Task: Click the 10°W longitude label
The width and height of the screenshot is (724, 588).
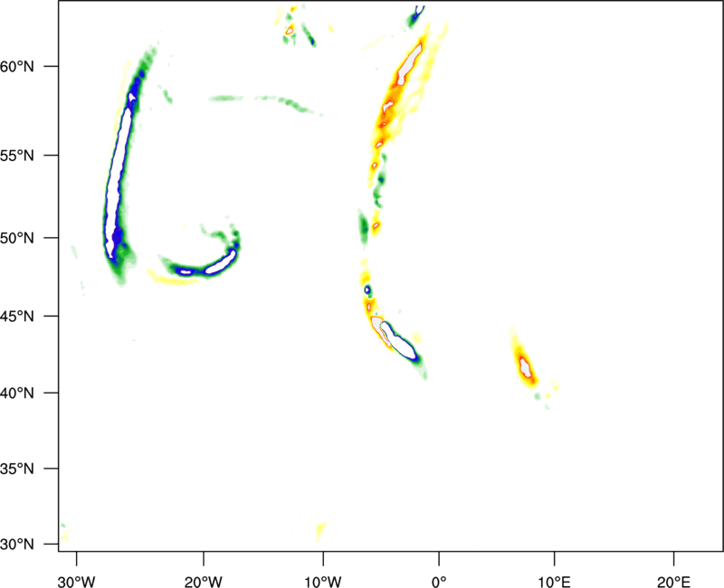Action: point(323,582)
